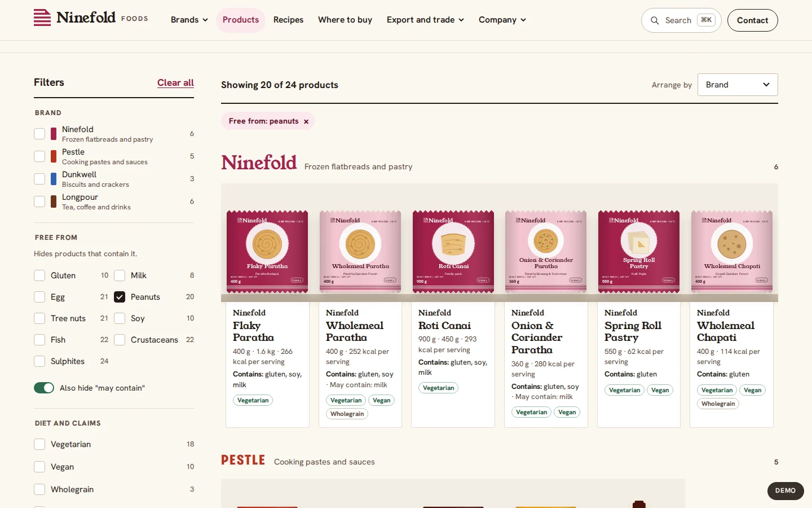Expand the Brands menu
Viewport: 812px width, 508px height.
tap(189, 20)
